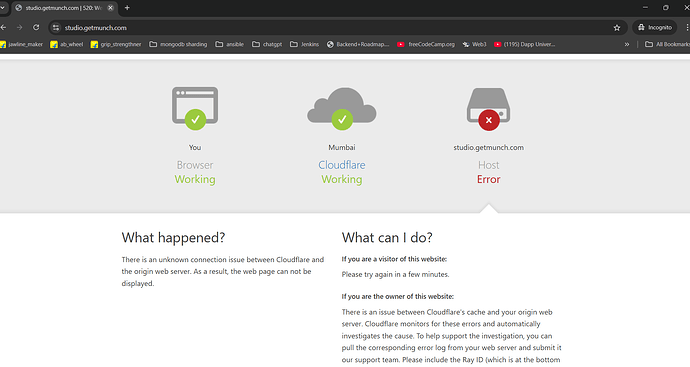
Task: Open site information icon in address bar
Action: click(55, 28)
